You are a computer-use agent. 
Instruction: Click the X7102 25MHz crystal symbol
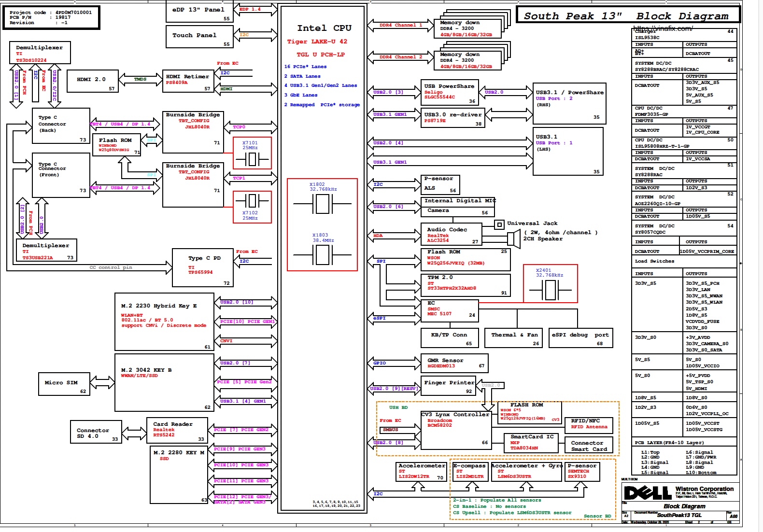coord(252,200)
